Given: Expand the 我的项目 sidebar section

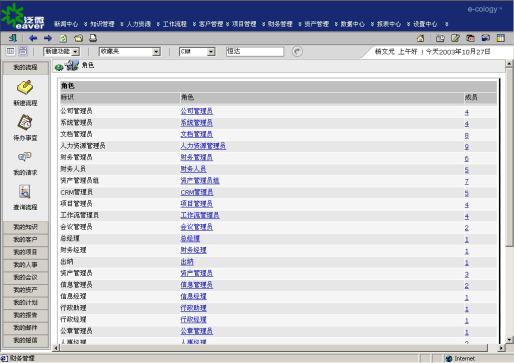Looking at the screenshot, I should tap(25, 252).
